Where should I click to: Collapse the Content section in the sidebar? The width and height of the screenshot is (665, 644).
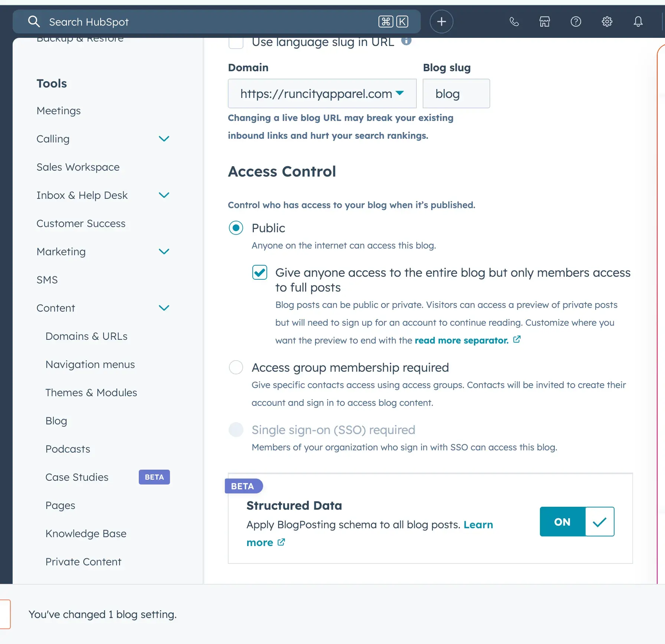coord(164,308)
